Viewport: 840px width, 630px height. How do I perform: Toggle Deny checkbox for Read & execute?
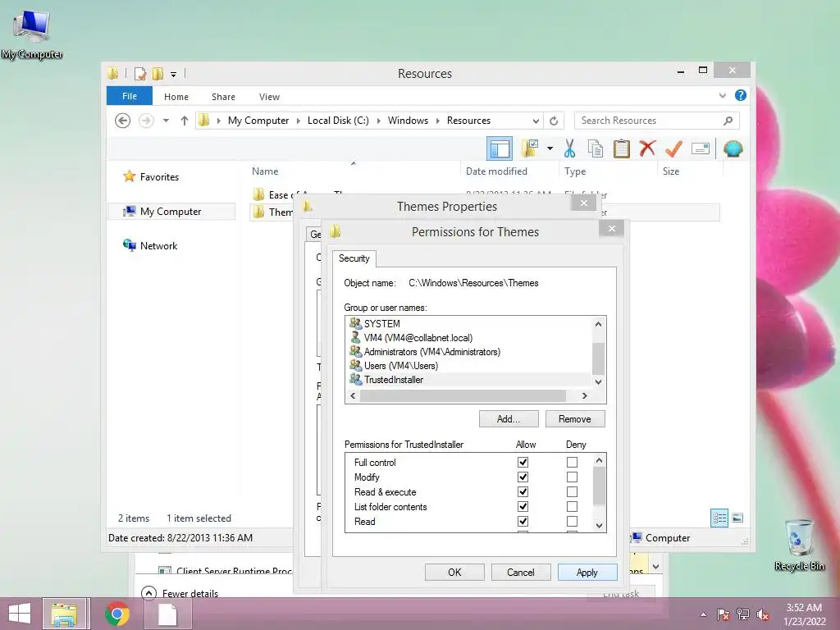[x=572, y=492]
